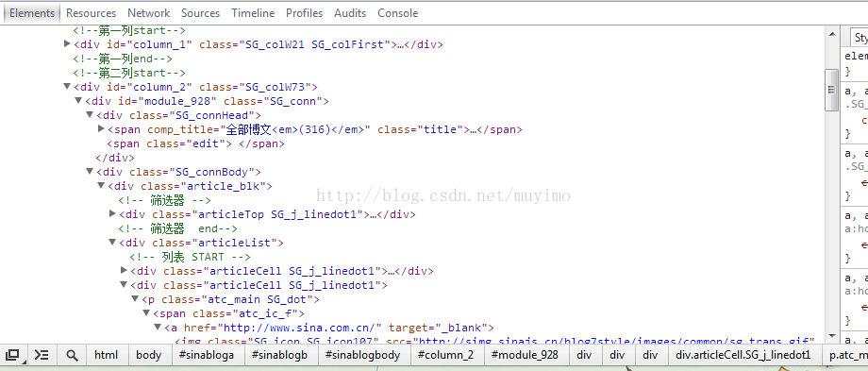Collapse the sina.com.cn anchor node
Viewport: 868px width, 371px height.
pos(158,328)
